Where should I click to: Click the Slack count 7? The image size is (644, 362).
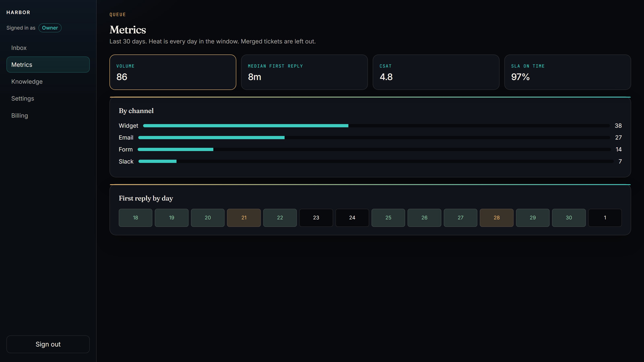pos(620,161)
